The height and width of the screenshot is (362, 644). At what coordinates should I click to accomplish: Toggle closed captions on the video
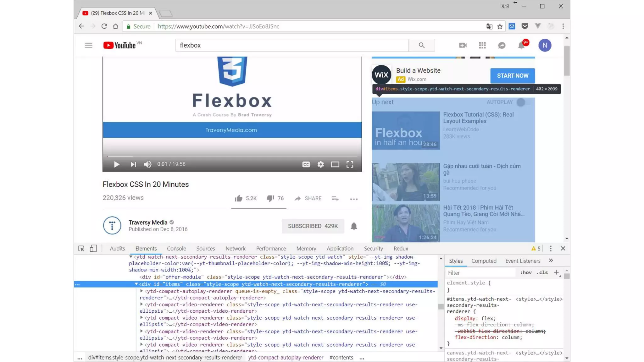coord(306,164)
